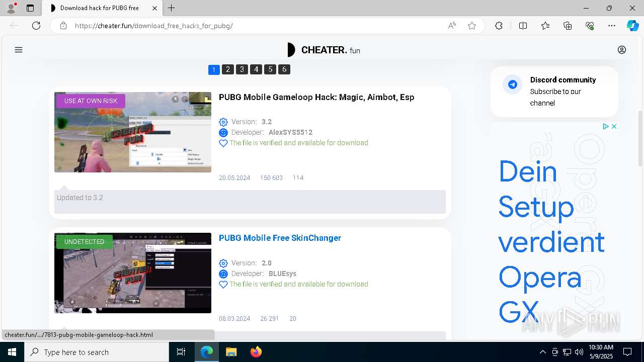Launch Firefox from taskbar

click(x=256, y=352)
